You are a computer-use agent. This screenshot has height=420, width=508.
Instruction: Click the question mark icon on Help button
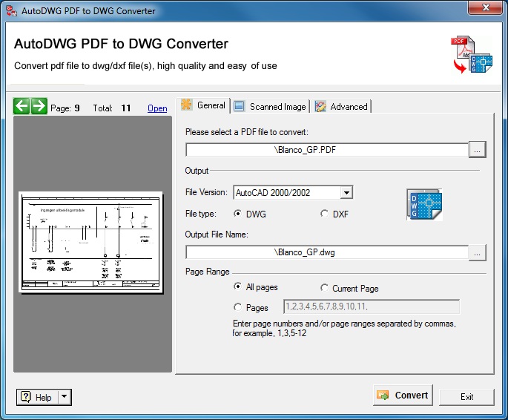(x=26, y=397)
